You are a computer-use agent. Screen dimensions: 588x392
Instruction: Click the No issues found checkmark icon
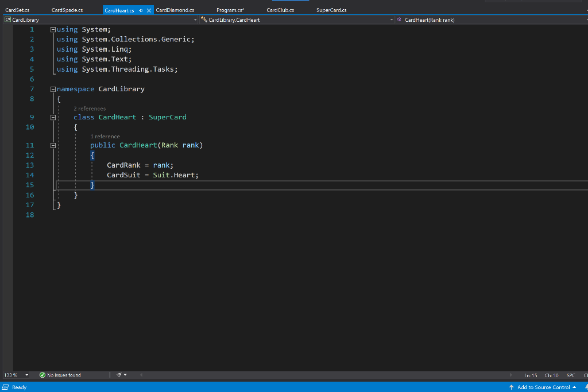pyautogui.click(x=42, y=375)
